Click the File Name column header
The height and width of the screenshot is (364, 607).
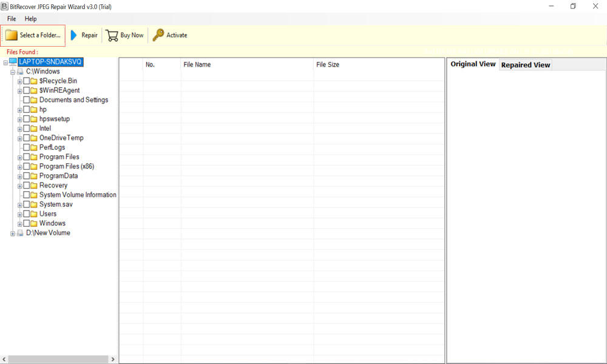[247, 64]
